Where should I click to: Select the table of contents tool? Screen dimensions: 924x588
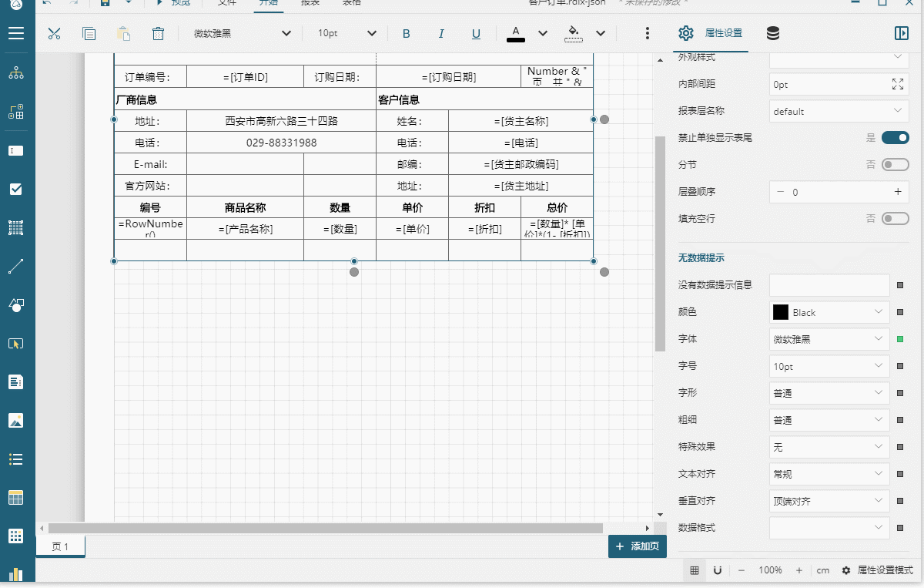pos(16,382)
